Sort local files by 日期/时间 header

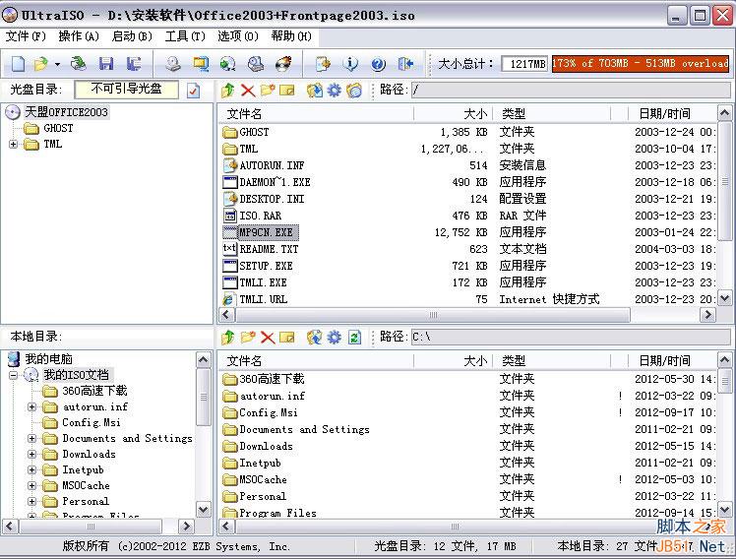(672, 360)
